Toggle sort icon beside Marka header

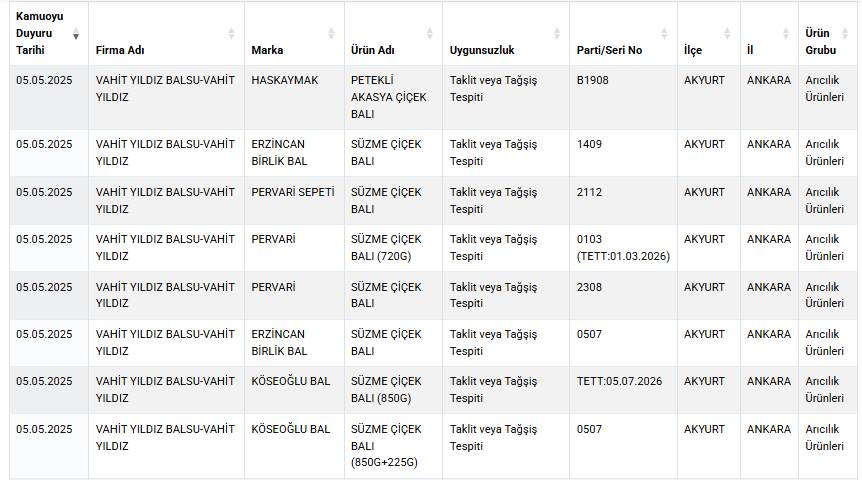coord(332,34)
